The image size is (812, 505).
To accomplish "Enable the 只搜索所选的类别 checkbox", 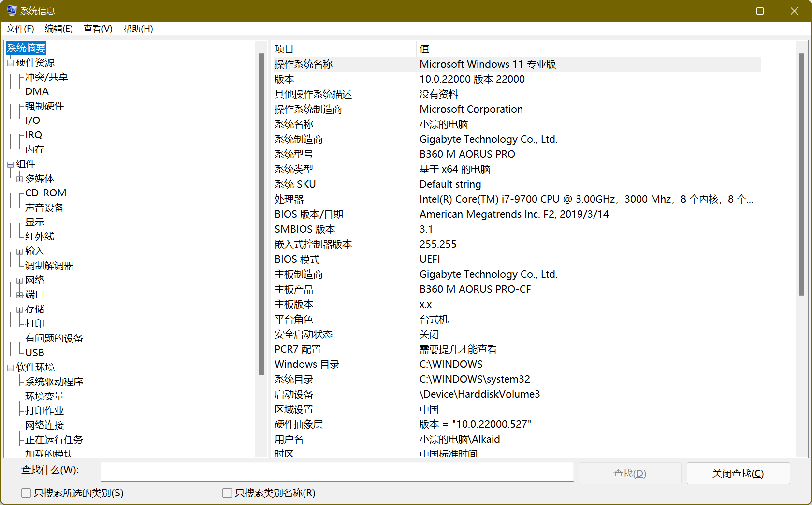I will pyautogui.click(x=26, y=492).
